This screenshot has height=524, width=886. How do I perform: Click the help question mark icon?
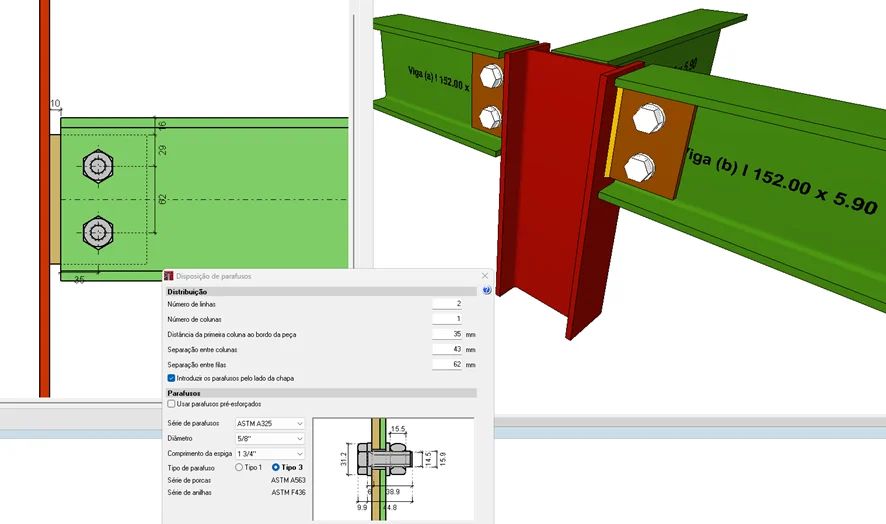[487, 290]
